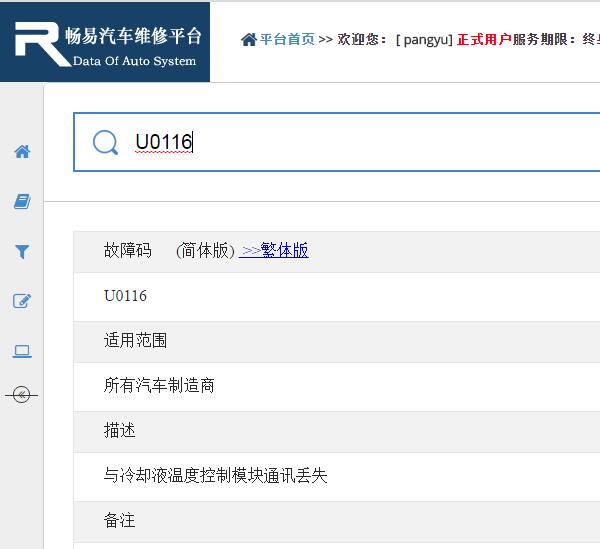Open the book icon in the sidebar
600x549 pixels.
pos(22,201)
